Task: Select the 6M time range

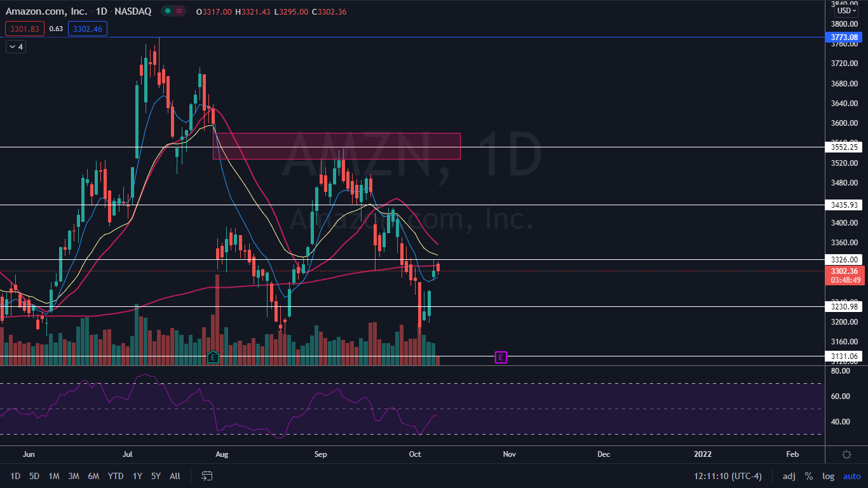Action: click(x=93, y=476)
